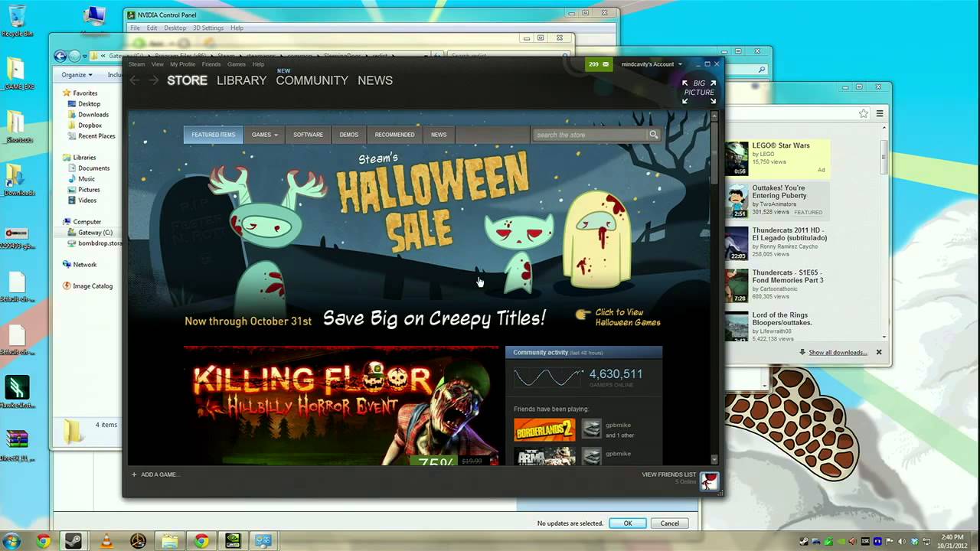Viewport: 980px width, 551px height.
Task: Open the Help menu in Steam
Action: [258, 64]
